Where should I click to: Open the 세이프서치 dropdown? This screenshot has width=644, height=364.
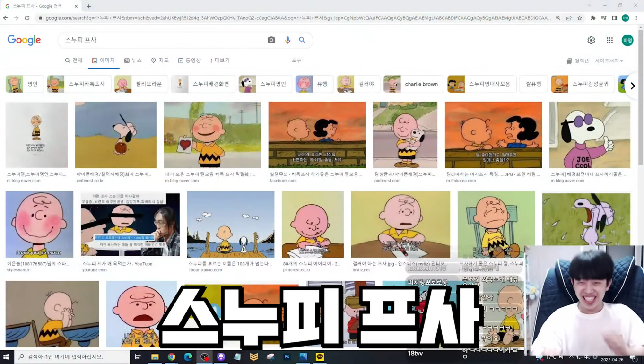(x=609, y=61)
